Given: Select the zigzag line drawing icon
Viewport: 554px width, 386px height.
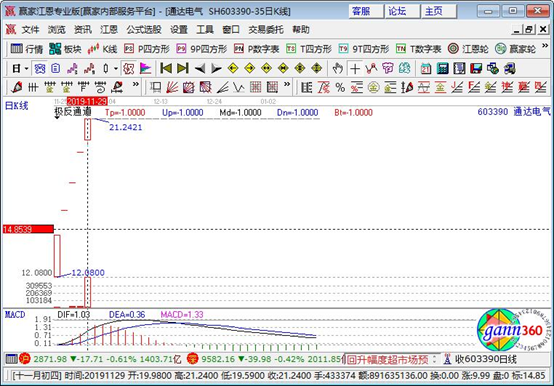Looking at the screenshot, I should tap(371, 68).
